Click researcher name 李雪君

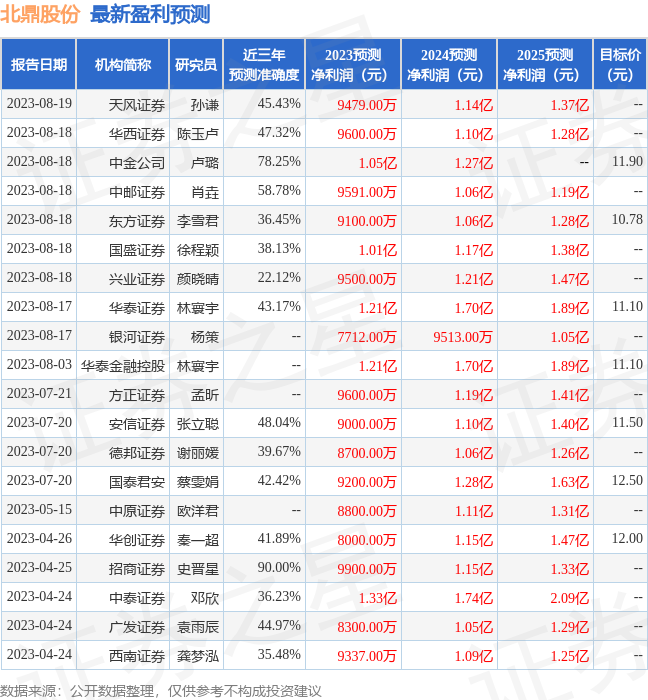[198, 221]
